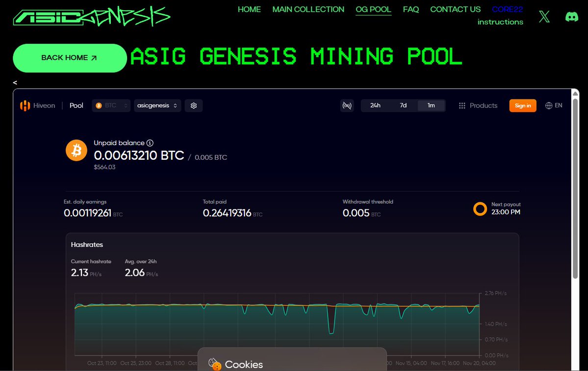The width and height of the screenshot is (588, 371).
Task: Open the BTC coin selector
Action: coord(111,105)
